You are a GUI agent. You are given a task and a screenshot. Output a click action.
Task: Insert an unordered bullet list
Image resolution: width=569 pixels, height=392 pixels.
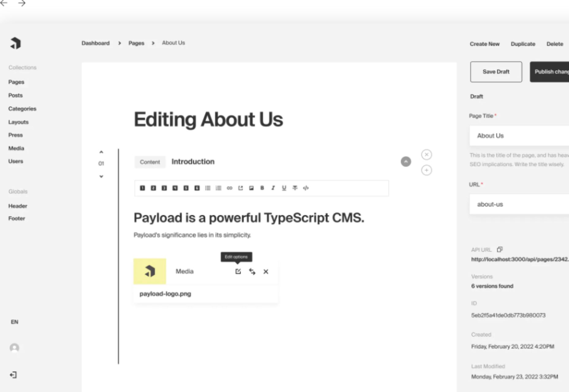(x=208, y=188)
